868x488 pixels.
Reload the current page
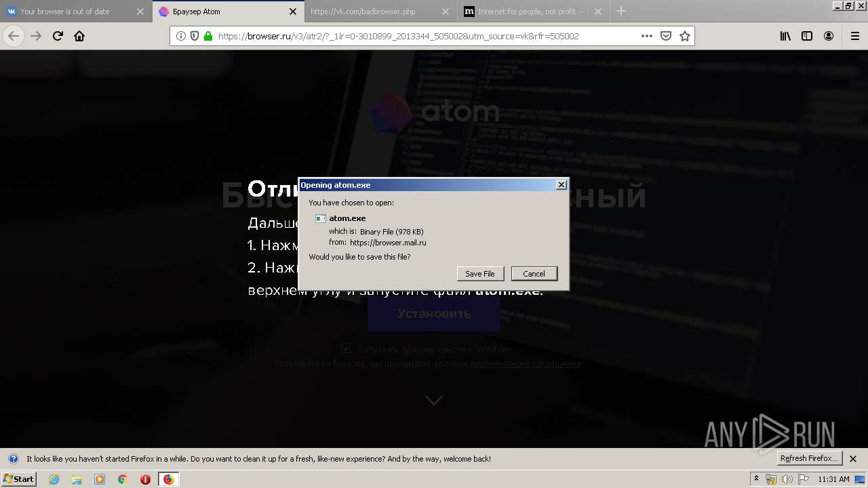pos(58,36)
